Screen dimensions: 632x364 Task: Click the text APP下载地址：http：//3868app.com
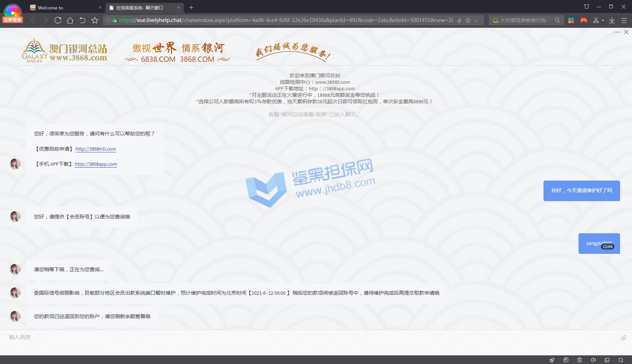315,88
